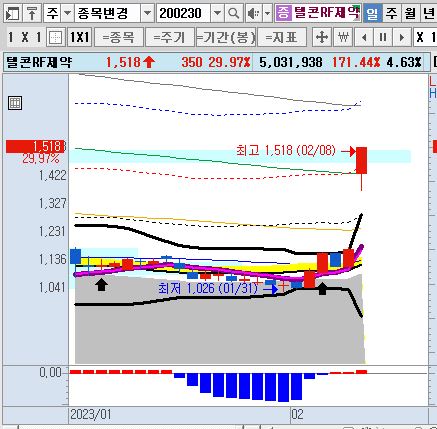437x429 pixels.
Task: Click the 텔콘RF제약 title name field
Action: pos(327,13)
